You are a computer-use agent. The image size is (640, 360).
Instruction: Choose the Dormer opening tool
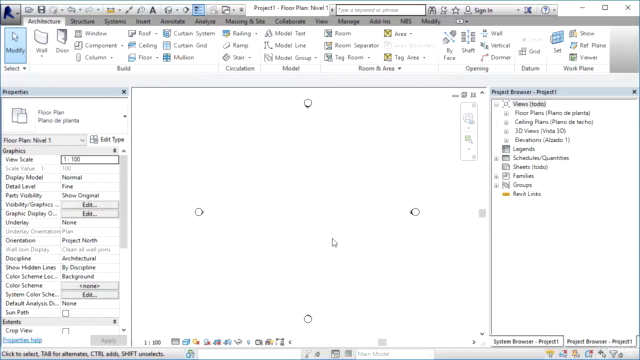[x=496, y=58]
